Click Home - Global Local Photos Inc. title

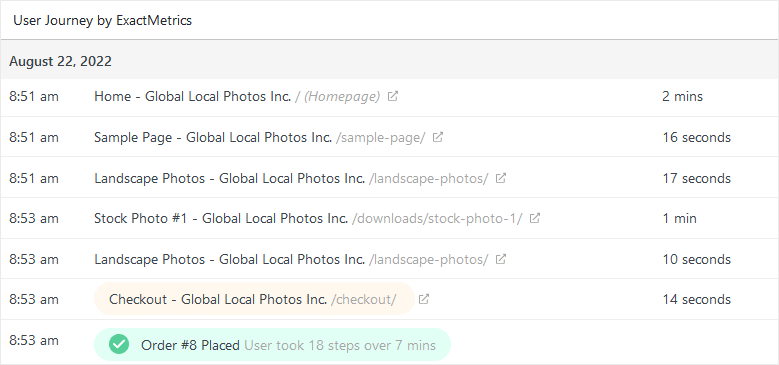tap(193, 96)
